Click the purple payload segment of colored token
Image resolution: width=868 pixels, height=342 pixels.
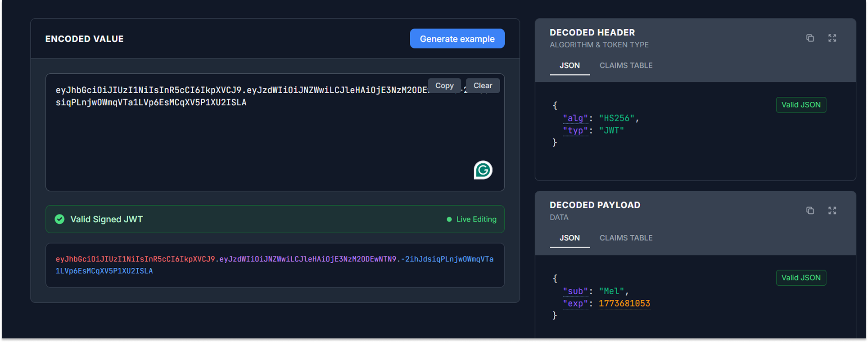point(308,259)
